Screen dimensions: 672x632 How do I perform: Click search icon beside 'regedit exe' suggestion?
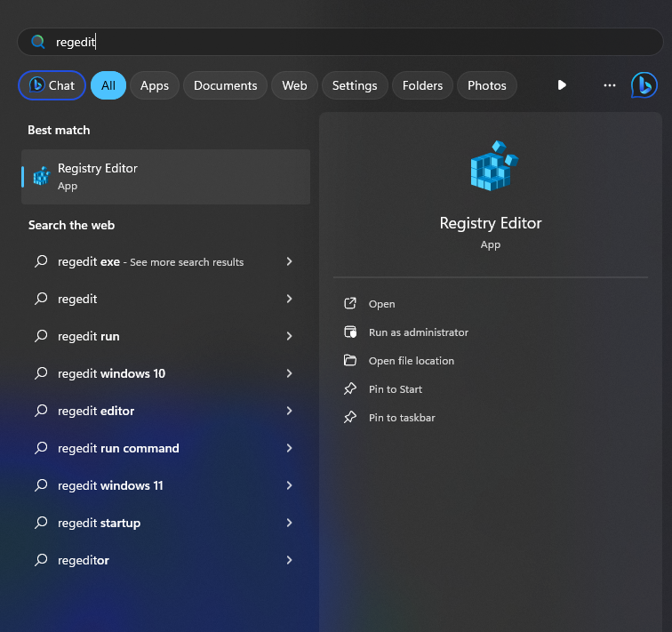point(41,261)
